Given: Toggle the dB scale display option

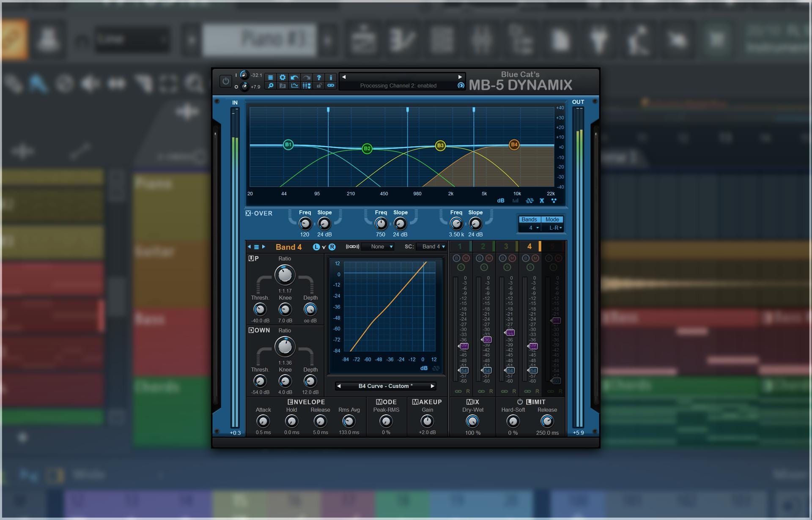Looking at the screenshot, I should (x=501, y=200).
